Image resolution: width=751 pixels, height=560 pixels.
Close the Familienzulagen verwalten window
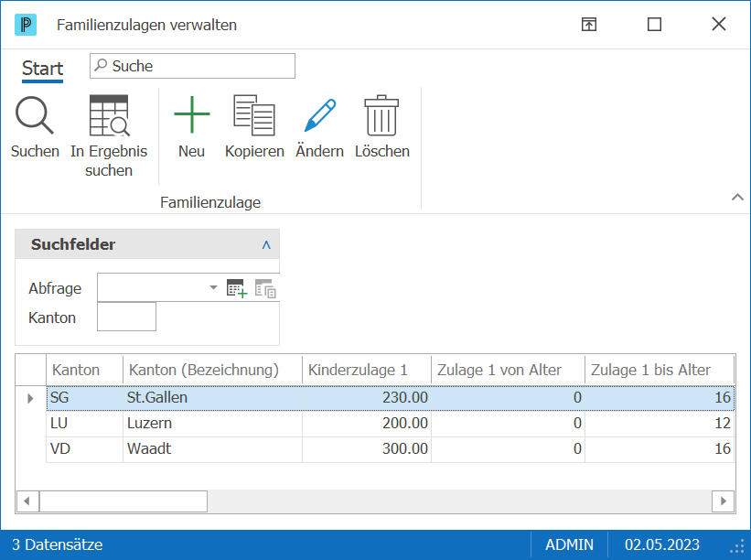click(x=718, y=24)
